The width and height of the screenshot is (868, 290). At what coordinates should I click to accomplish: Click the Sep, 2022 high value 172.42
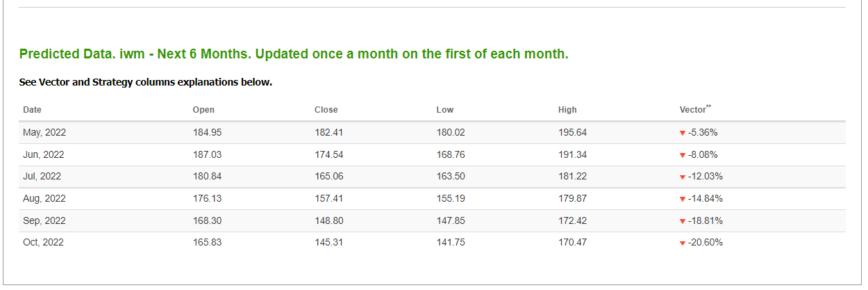tap(572, 220)
